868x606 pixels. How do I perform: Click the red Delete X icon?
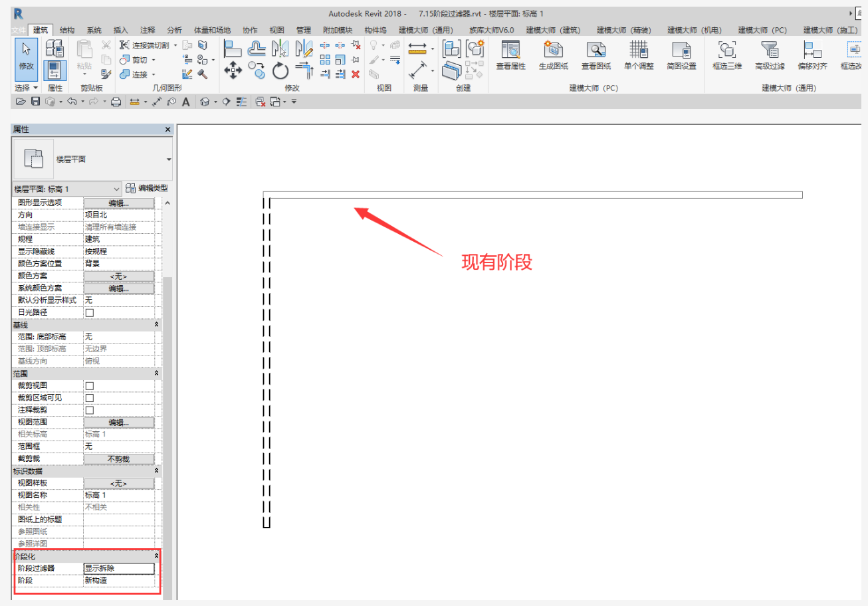coord(356,74)
